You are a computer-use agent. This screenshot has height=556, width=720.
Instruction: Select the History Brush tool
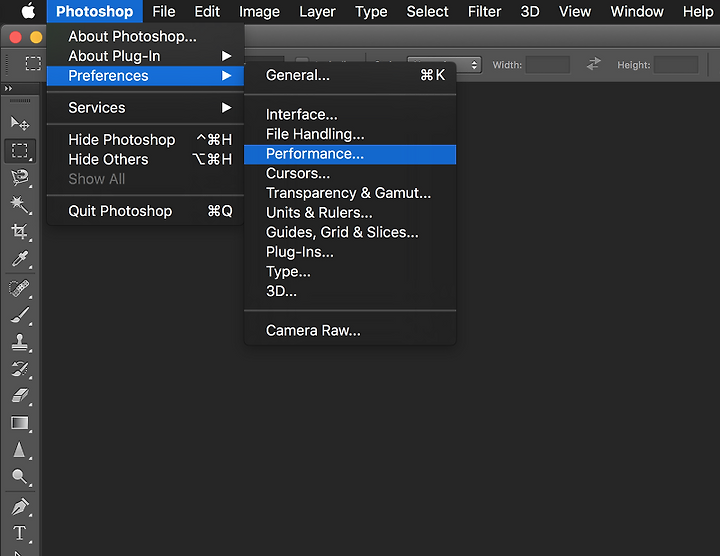click(x=20, y=369)
